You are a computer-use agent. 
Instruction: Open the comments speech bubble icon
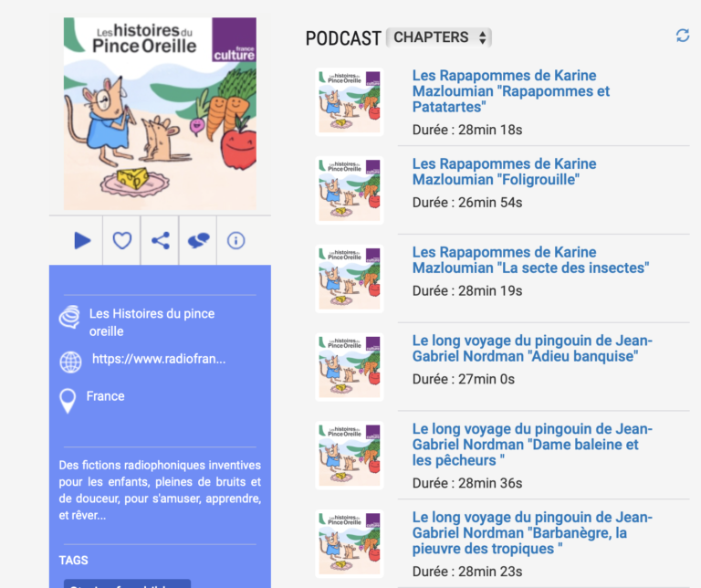198,240
